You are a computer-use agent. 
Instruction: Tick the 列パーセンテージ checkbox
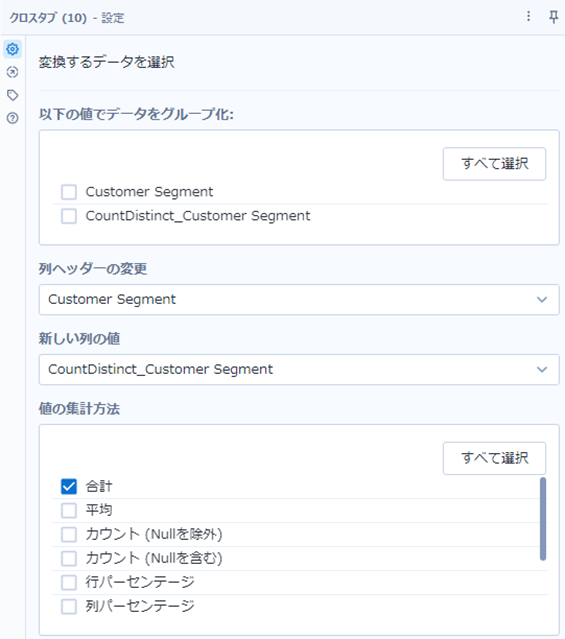[68, 606]
